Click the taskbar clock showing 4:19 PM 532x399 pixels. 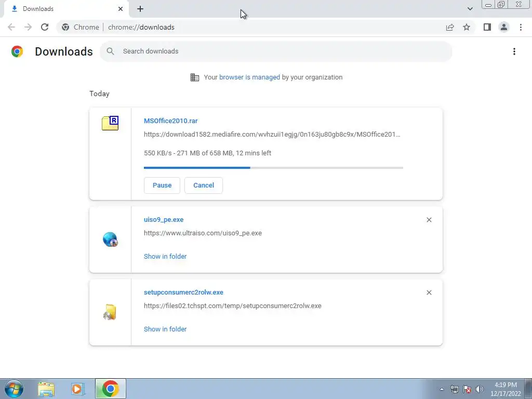coord(506,389)
